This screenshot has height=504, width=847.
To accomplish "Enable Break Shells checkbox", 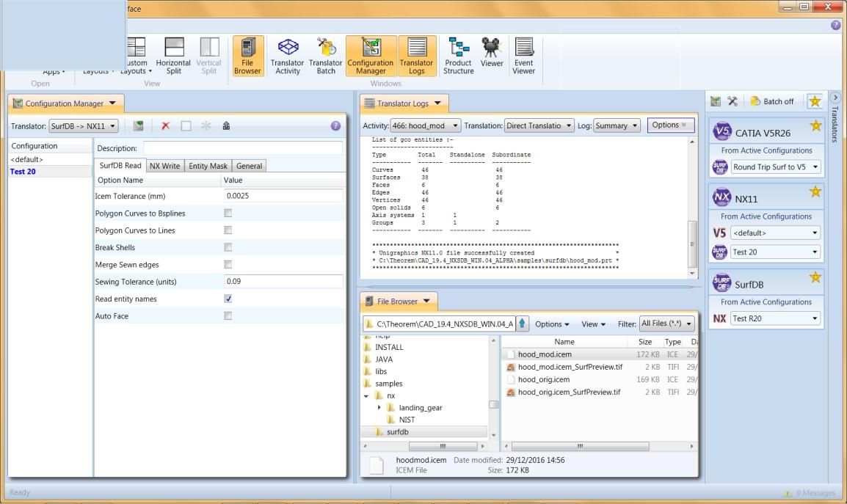I will pyautogui.click(x=228, y=247).
